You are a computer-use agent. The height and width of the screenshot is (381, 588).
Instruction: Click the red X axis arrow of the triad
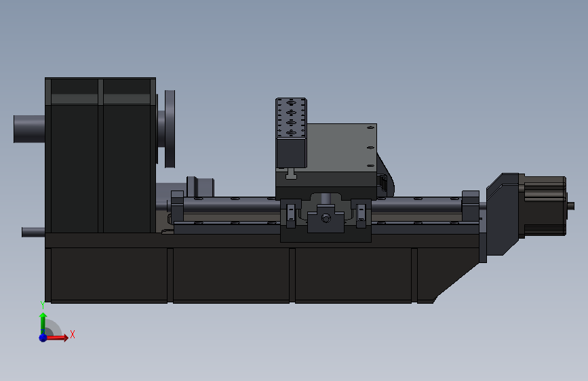click(57, 338)
